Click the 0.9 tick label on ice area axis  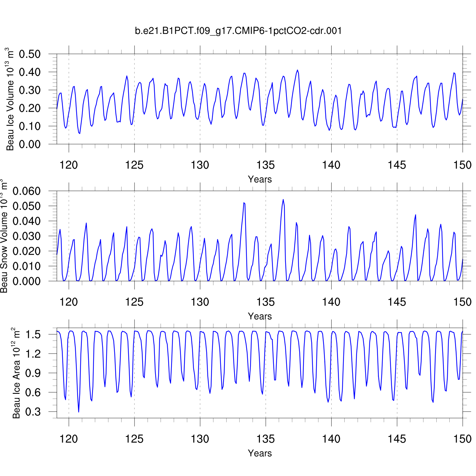pos(33,373)
